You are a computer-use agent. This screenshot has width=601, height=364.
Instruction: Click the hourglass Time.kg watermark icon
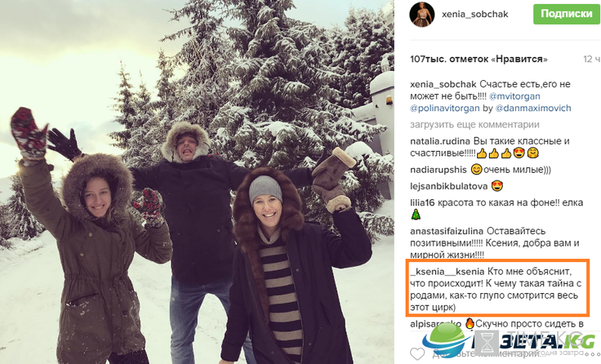487,342
